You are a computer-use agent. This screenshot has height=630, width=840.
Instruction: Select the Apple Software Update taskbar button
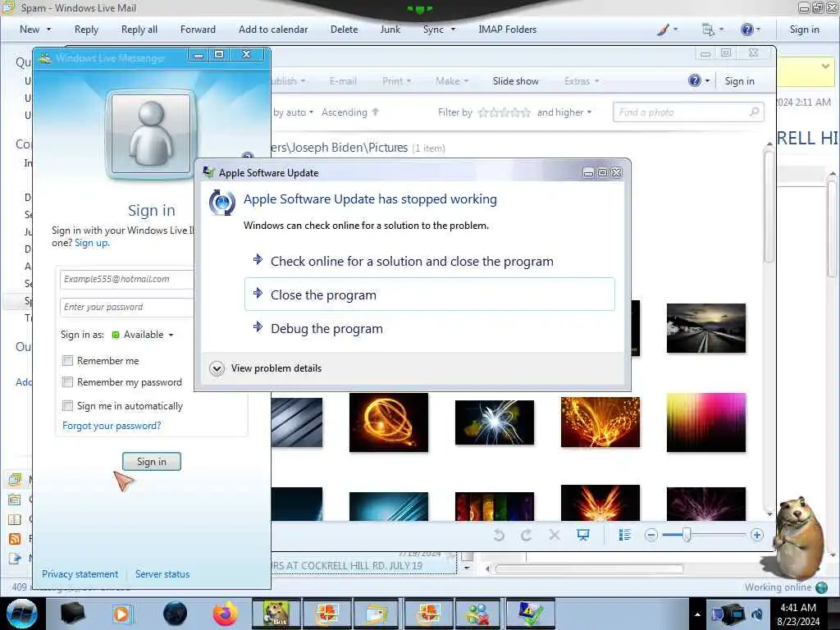(529, 614)
